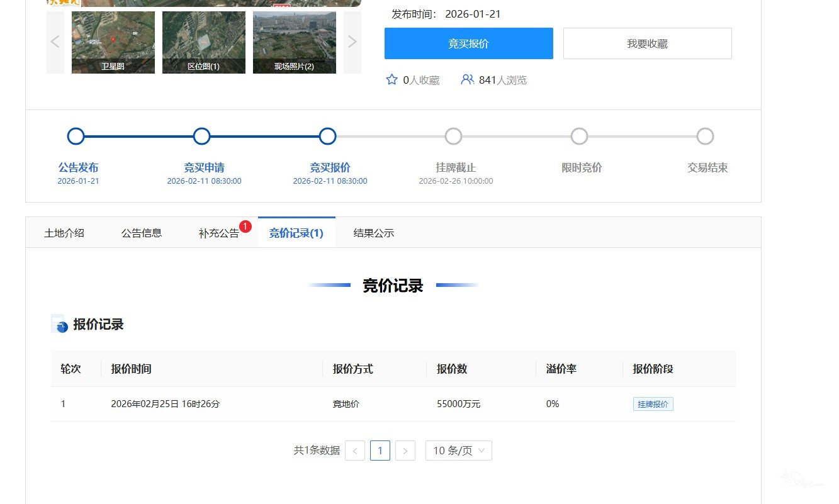The image size is (839, 504).
Task: Go to previous page of records
Action: coord(355,451)
